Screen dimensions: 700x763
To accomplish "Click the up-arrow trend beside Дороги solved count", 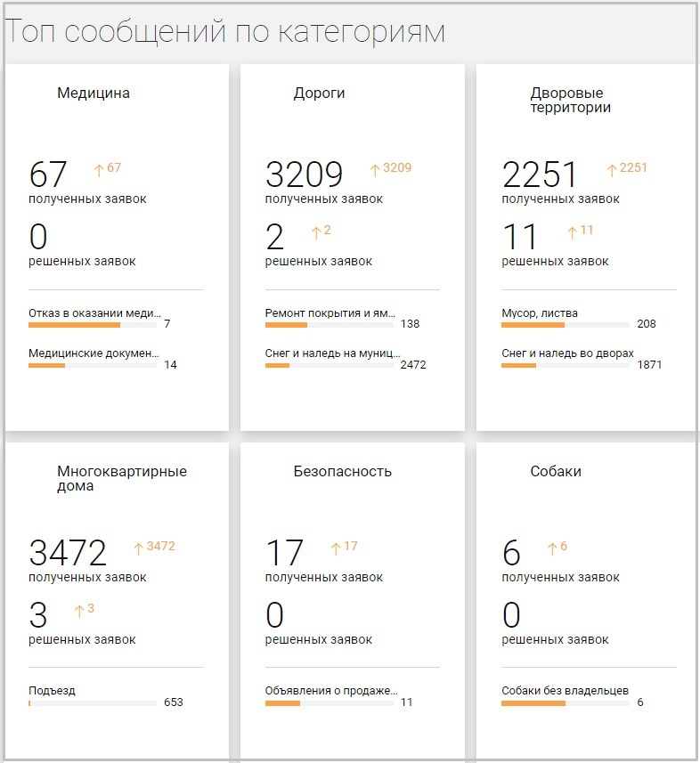I will (322, 231).
